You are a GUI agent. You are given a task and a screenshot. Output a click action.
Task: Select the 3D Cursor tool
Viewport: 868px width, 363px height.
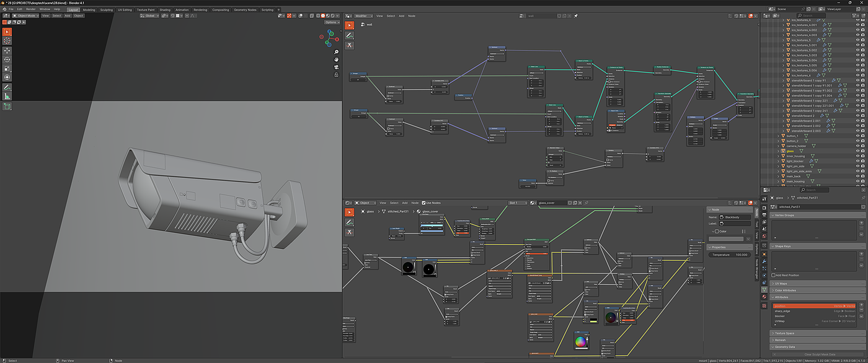tap(7, 41)
